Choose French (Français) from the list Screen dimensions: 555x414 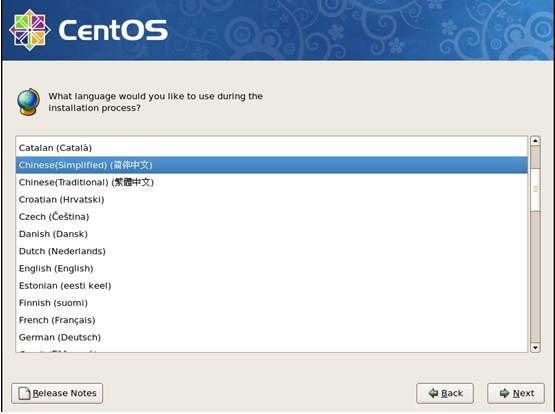tap(271, 320)
